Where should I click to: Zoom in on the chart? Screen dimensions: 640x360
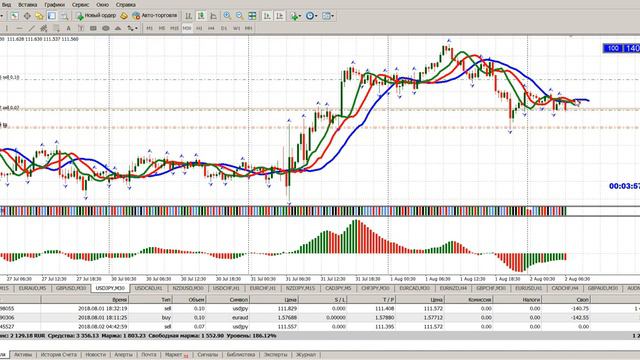click(227, 16)
